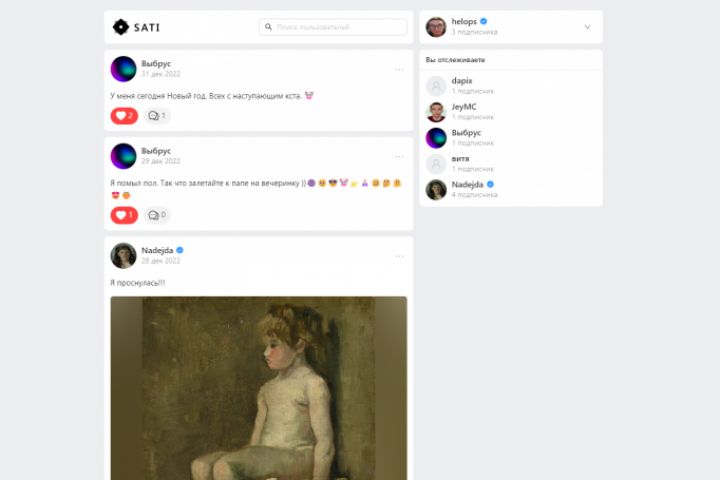720x480 pixels.
Task: Focus the user search field
Action: click(333, 27)
